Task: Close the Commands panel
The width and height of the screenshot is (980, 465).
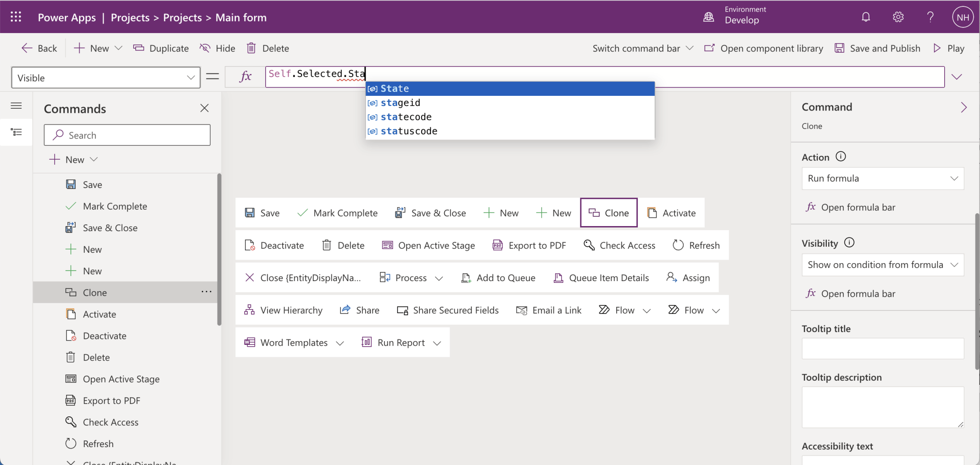Action: tap(205, 108)
